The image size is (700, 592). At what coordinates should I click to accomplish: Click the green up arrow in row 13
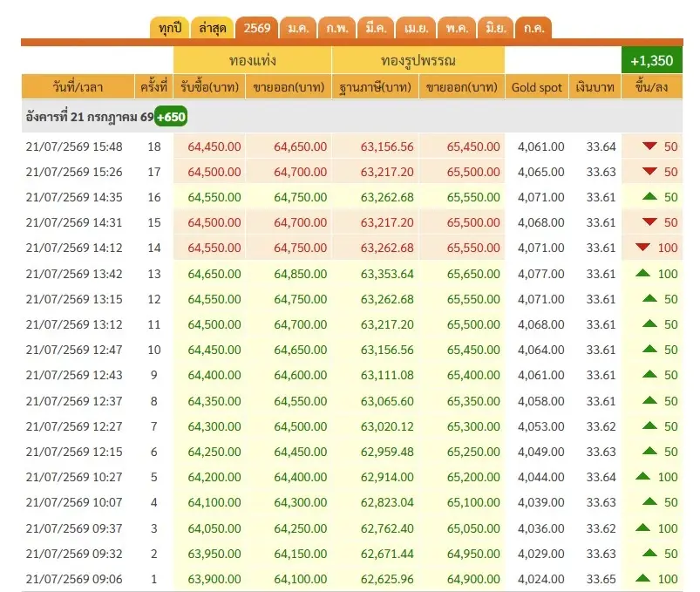(642, 273)
